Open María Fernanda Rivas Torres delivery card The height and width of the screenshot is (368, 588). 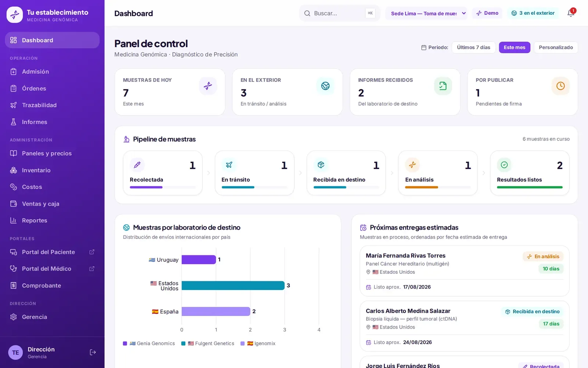[x=465, y=271]
